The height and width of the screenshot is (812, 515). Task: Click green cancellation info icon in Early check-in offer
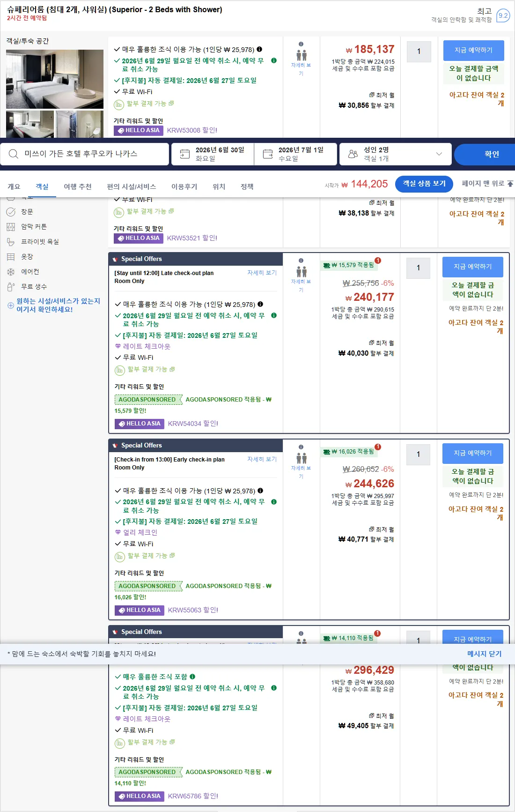pos(274,502)
